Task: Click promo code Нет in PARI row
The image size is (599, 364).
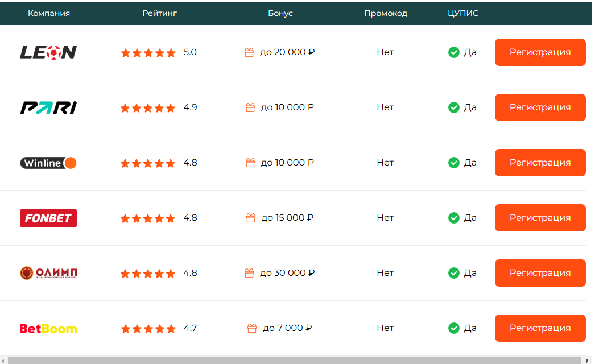Action: coord(385,107)
